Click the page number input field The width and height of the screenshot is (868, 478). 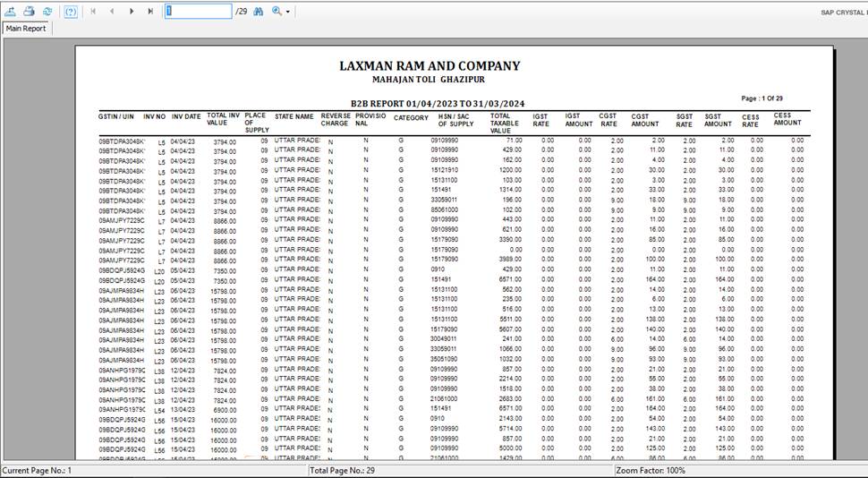[x=197, y=12]
